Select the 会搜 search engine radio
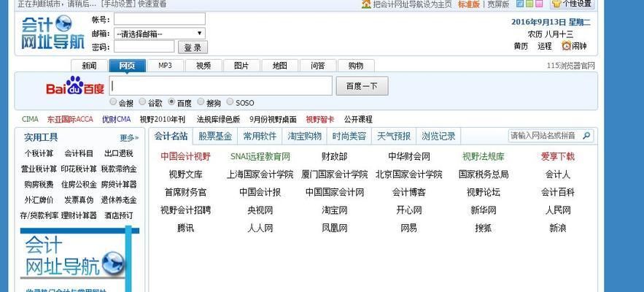644x292 pixels. [113, 101]
